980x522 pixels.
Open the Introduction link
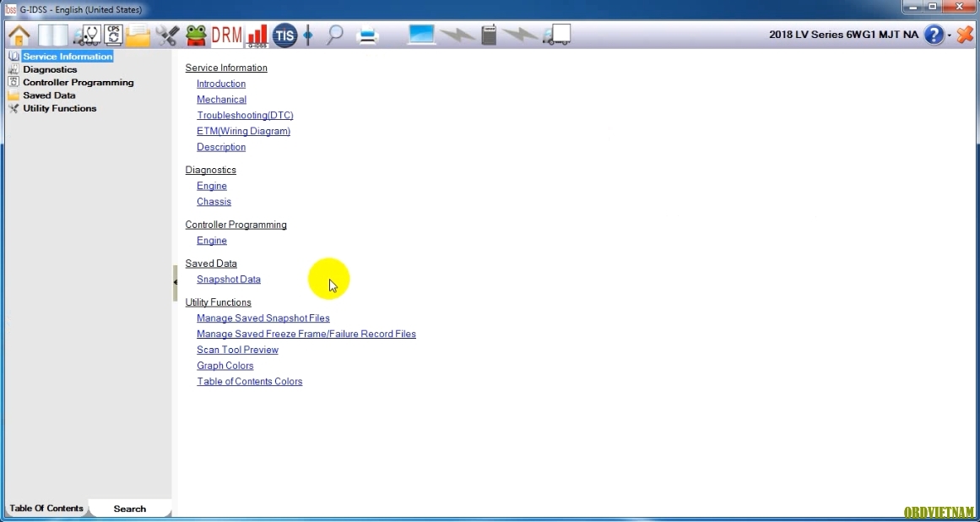coord(221,84)
